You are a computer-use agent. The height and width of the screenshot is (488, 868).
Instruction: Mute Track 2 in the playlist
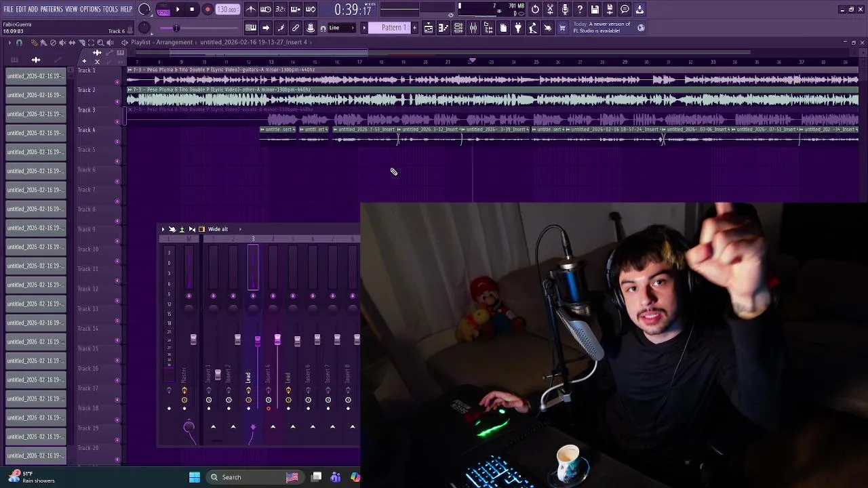coord(117,102)
